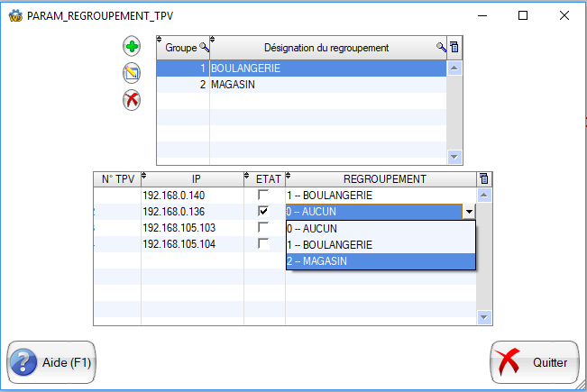
Task: Tick ETAT checkbox for 192.168.105.103
Action: click(263, 227)
